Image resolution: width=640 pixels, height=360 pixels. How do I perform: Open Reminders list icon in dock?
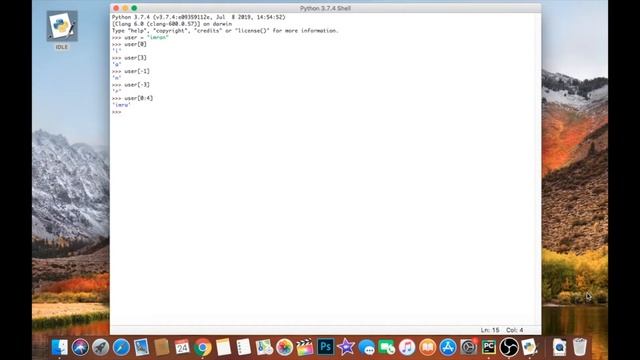tap(244, 347)
